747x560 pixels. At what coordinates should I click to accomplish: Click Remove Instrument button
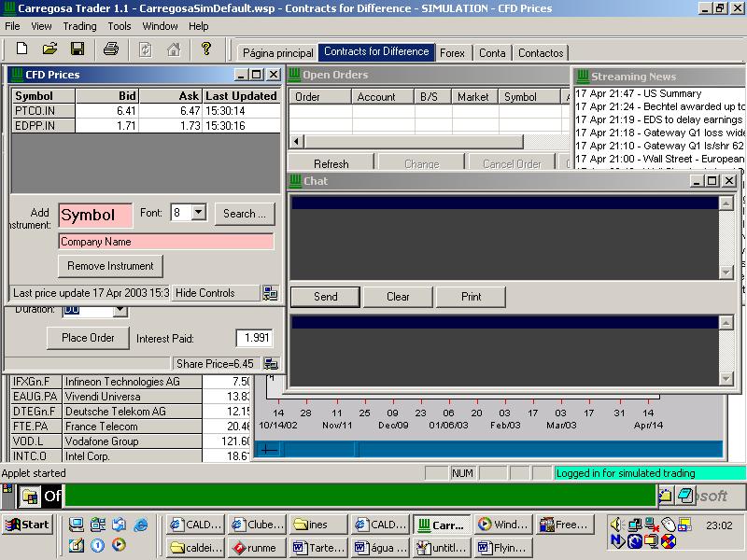(110, 266)
